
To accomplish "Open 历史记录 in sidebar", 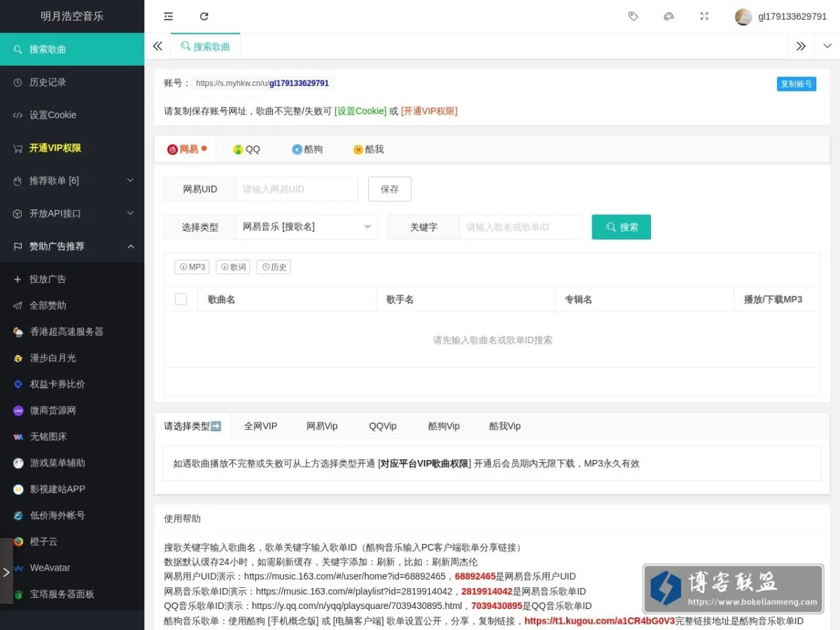I will [72, 82].
